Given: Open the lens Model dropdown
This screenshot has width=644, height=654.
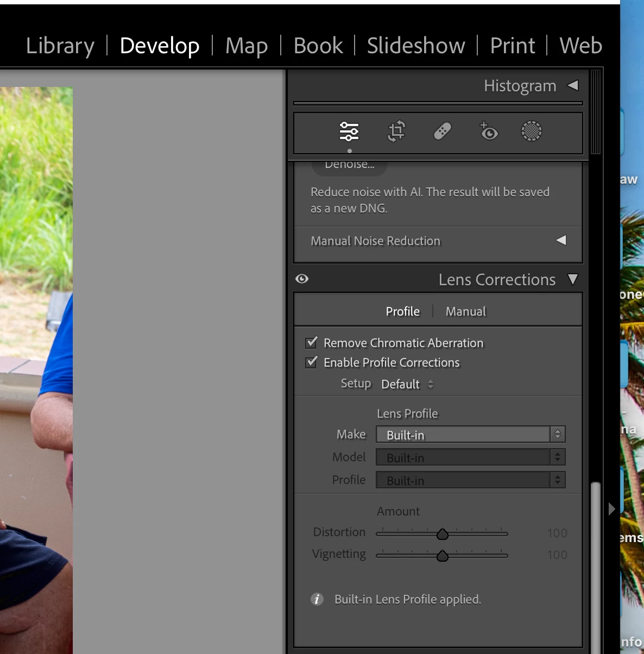Looking at the screenshot, I should [471, 457].
